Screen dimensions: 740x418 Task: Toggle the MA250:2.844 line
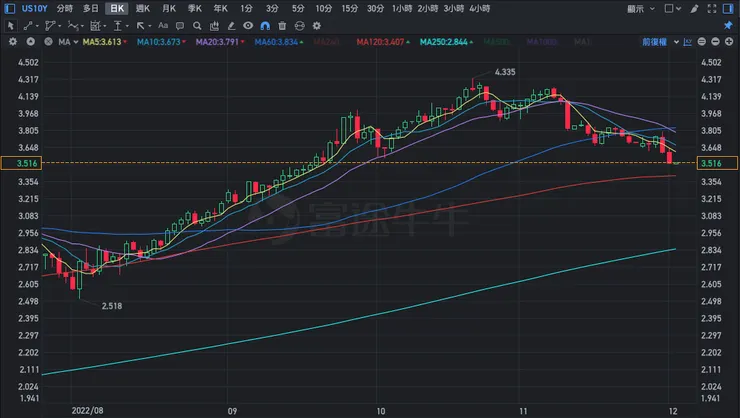pos(446,42)
